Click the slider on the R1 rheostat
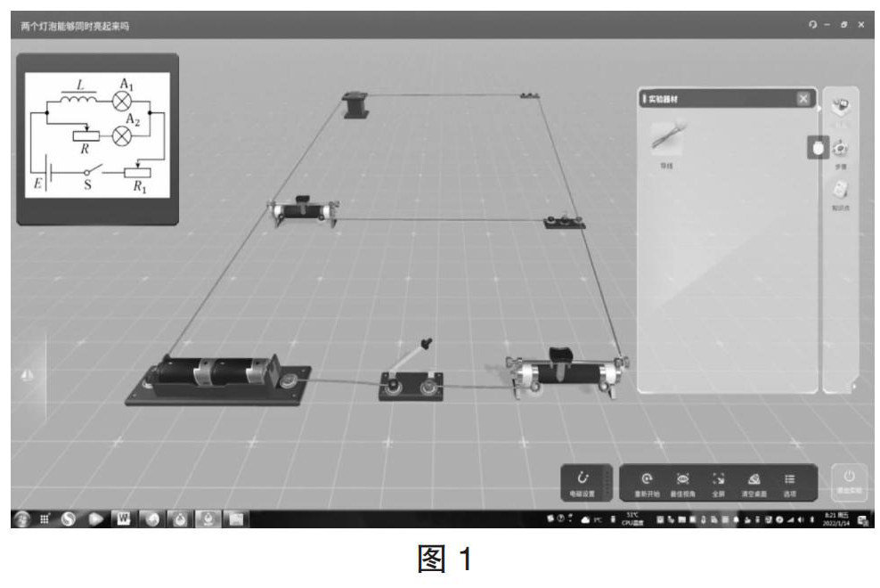The image size is (880, 588). (559, 353)
